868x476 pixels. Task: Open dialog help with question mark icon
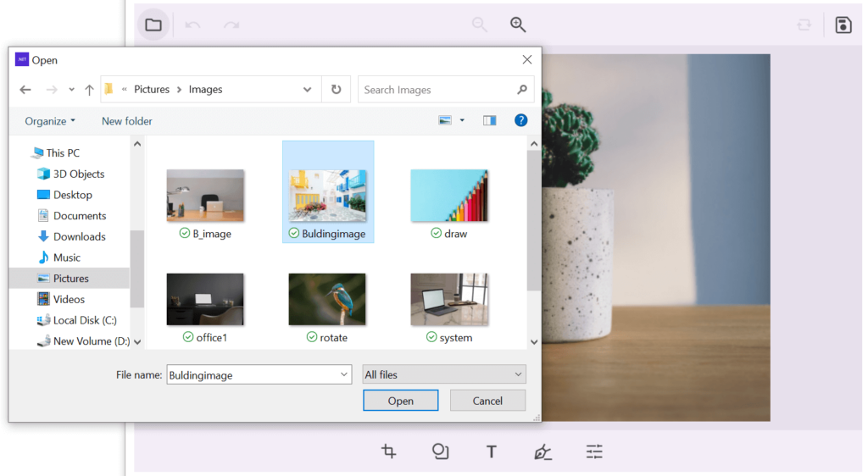click(521, 120)
